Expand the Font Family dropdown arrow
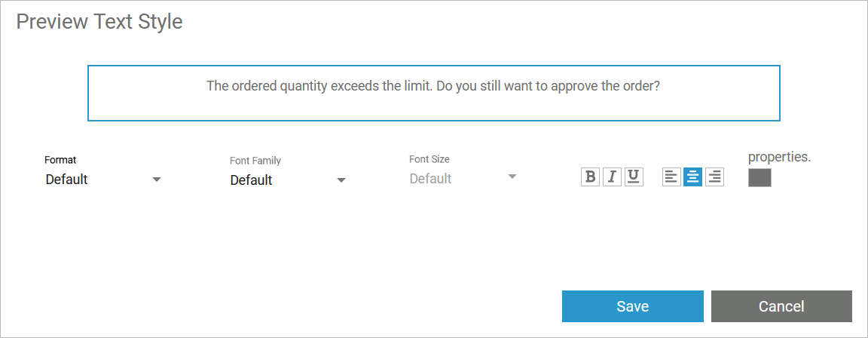Screen dimensions: 868x338 (x=341, y=180)
